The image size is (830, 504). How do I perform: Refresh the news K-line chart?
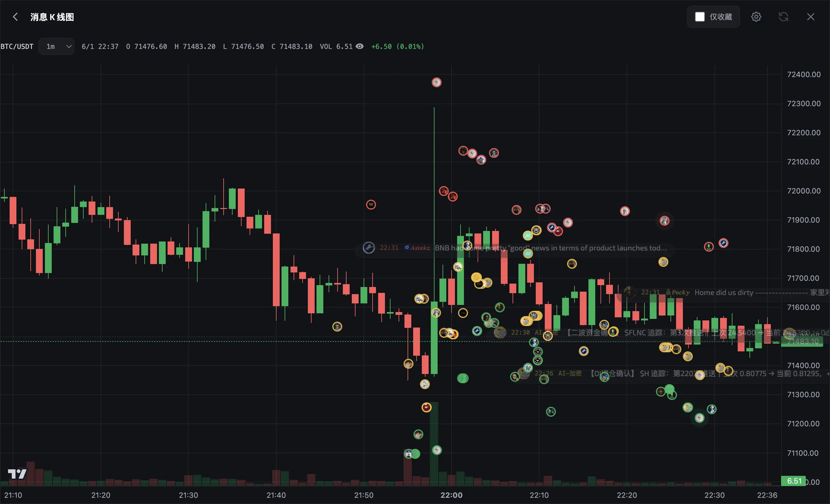point(783,17)
